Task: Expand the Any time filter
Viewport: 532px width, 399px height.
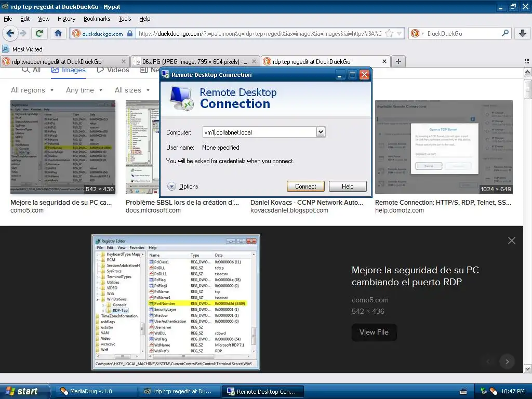Action: pyautogui.click(x=84, y=90)
